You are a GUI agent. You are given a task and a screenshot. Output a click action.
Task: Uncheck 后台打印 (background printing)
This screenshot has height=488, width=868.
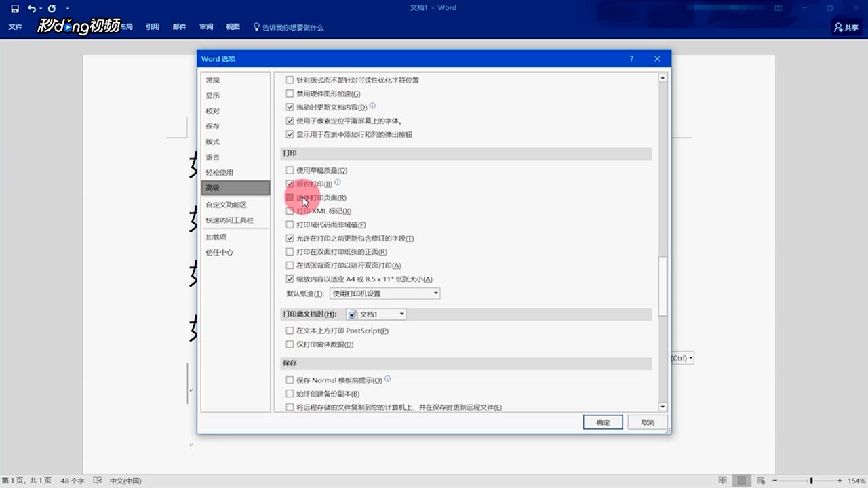point(290,184)
